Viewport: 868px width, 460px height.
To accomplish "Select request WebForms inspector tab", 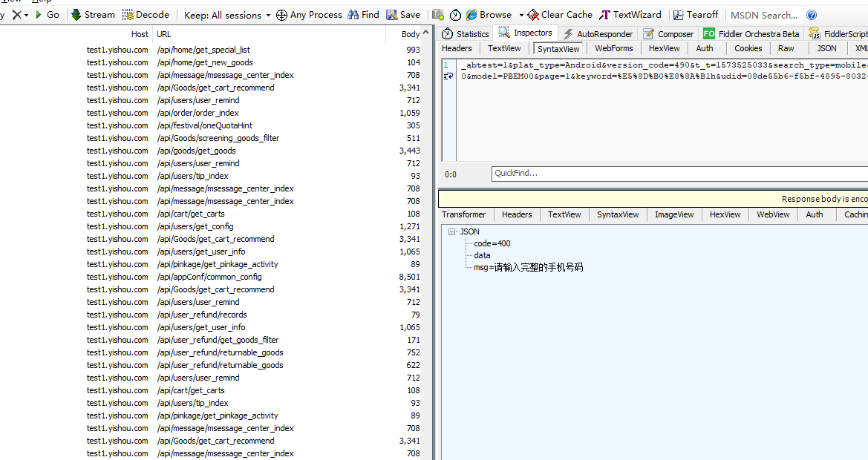I will (x=614, y=49).
